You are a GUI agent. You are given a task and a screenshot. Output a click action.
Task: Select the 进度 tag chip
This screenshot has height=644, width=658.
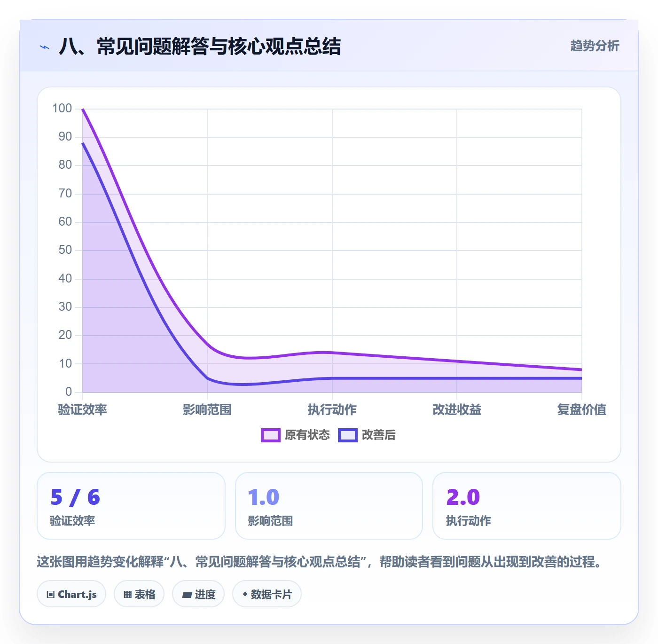pyautogui.click(x=198, y=594)
